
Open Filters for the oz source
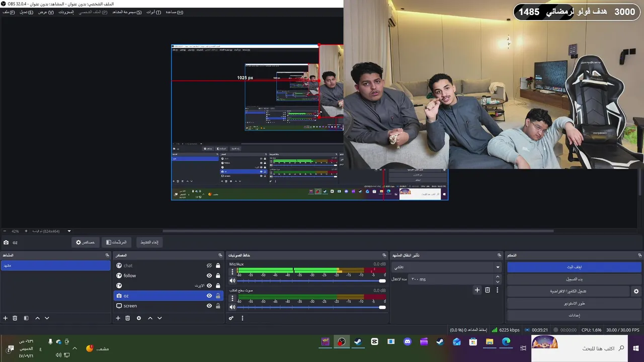(116, 242)
